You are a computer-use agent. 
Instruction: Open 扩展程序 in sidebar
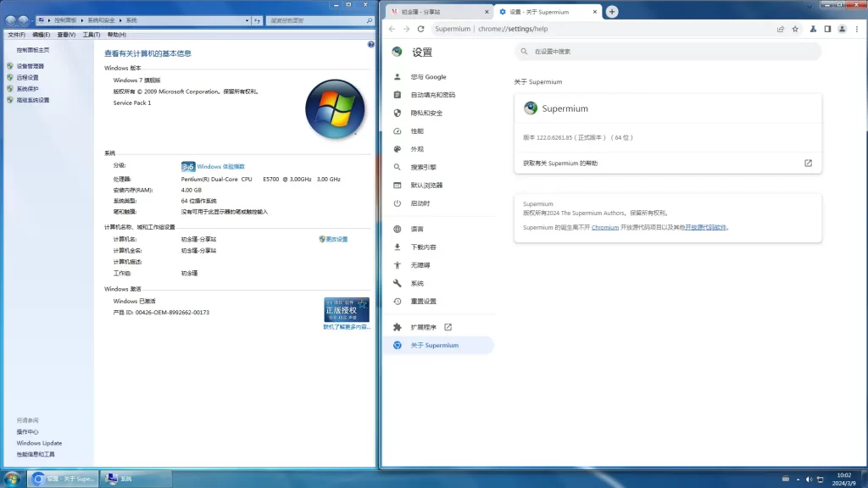(x=423, y=328)
